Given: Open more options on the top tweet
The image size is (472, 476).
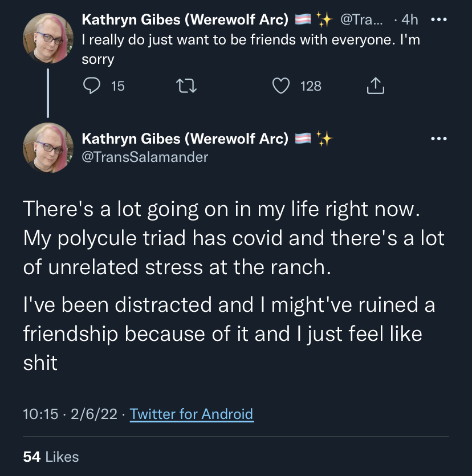Looking at the screenshot, I should pyautogui.click(x=438, y=20).
